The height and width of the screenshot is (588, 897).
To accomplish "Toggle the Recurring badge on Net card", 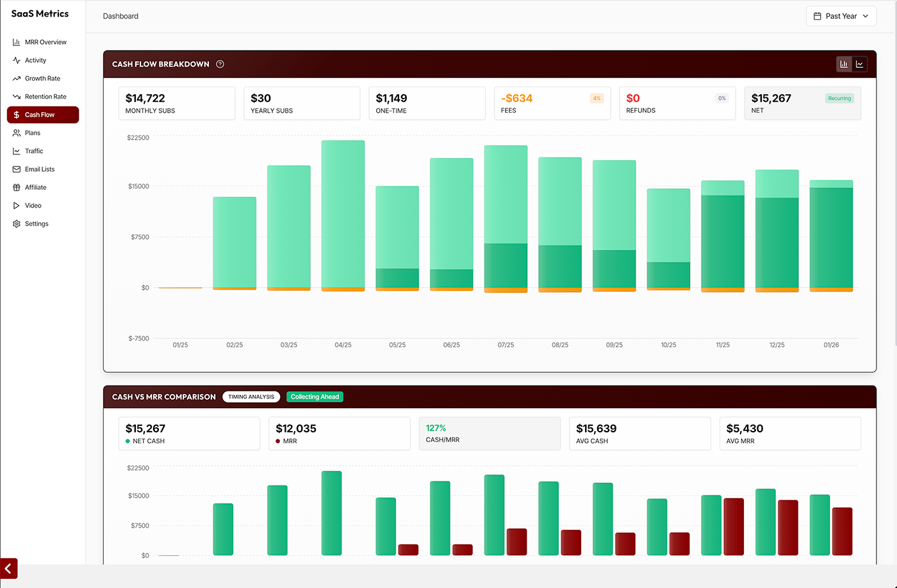I will click(x=839, y=99).
